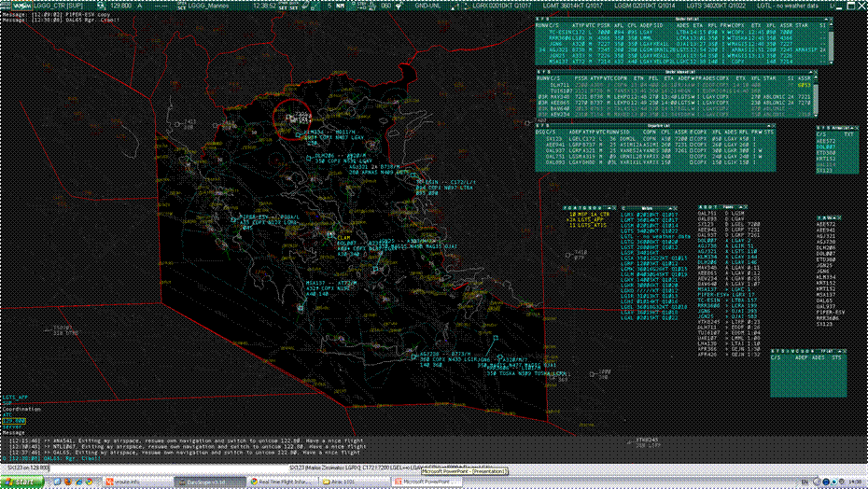The width and height of the screenshot is (868, 489).
Task: Switch to vroute.info taskbar window
Action: point(137,482)
